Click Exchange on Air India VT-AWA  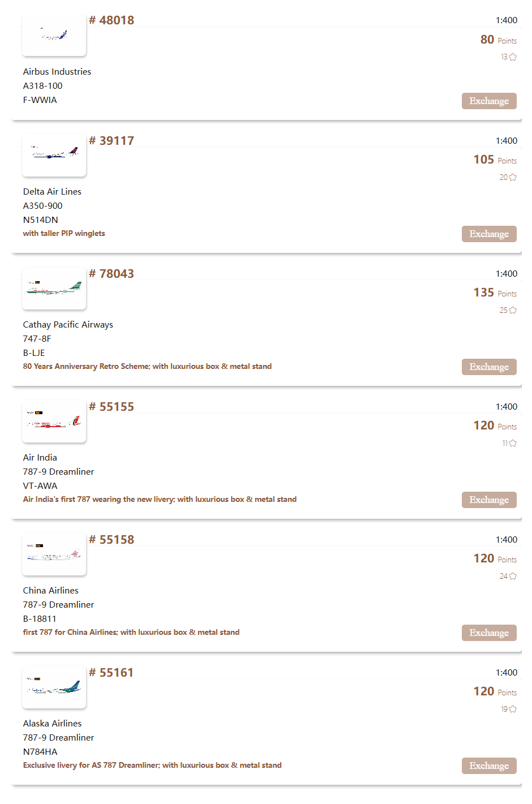(x=489, y=500)
